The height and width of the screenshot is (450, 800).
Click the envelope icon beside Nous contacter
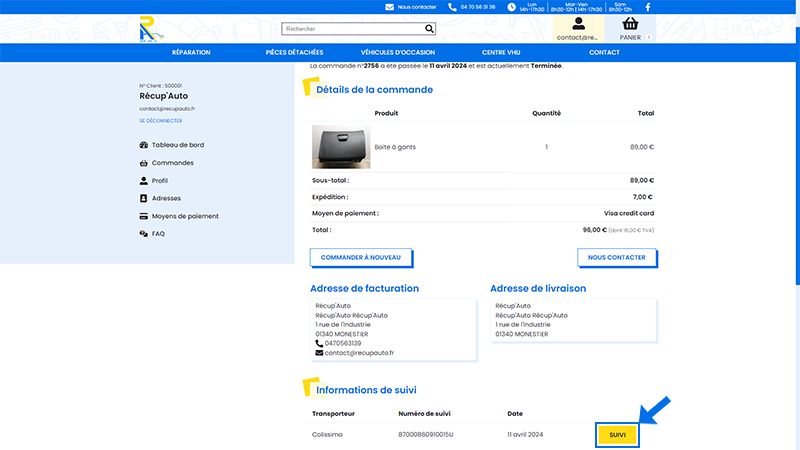coord(389,7)
